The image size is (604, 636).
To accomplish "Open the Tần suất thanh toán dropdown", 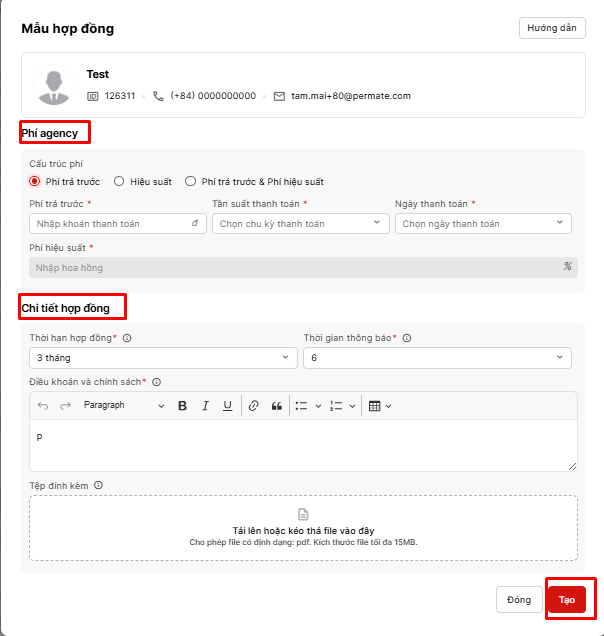I will pyautogui.click(x=300, y=224).
